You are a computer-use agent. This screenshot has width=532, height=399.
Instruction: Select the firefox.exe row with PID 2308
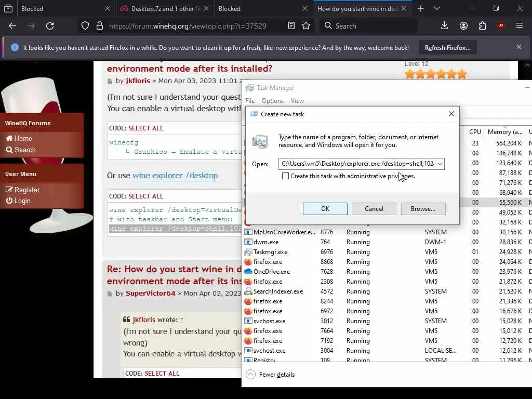point(387,281)
